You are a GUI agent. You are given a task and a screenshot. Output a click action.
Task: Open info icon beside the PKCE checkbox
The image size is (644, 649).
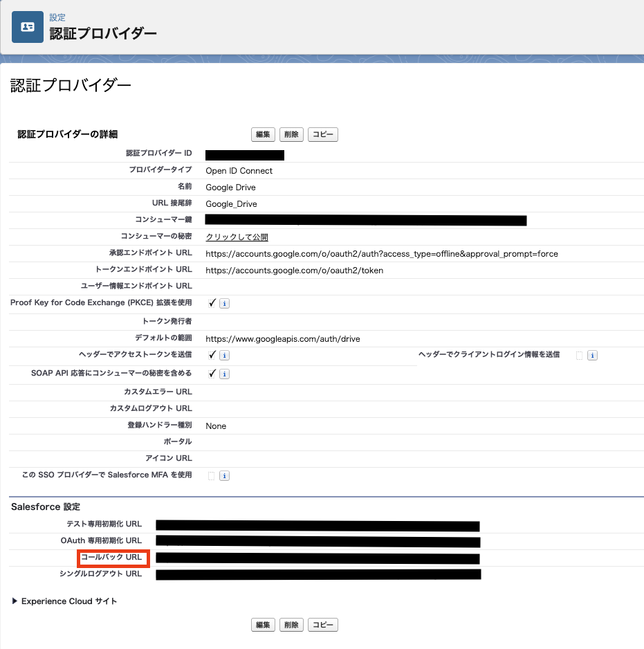point(225,303)
